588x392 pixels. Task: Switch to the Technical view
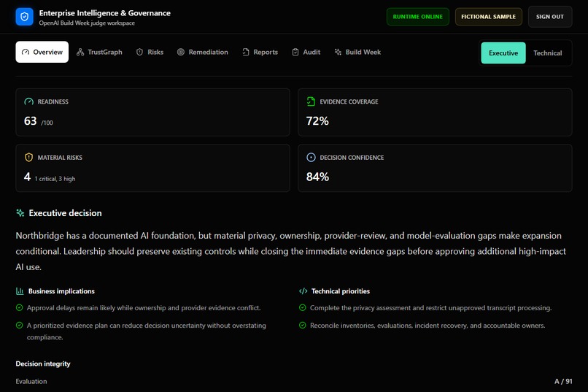[x=547, y=53]
